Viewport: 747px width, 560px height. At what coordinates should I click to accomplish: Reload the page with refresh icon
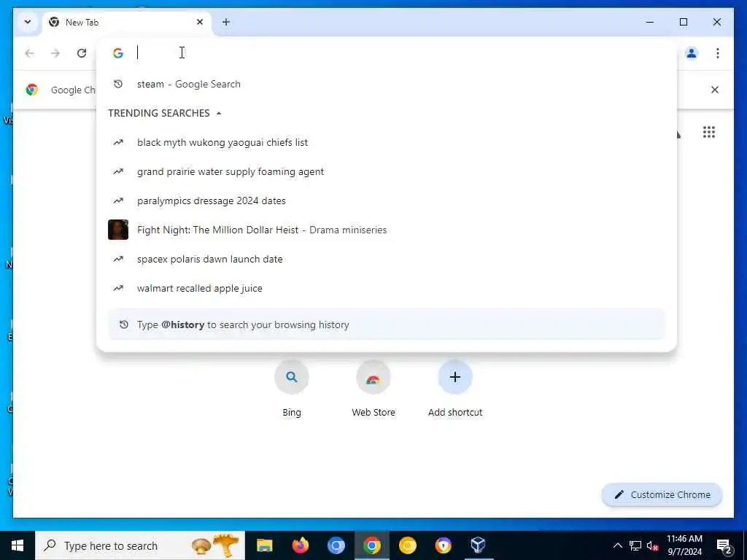click(x=82, y=52)
